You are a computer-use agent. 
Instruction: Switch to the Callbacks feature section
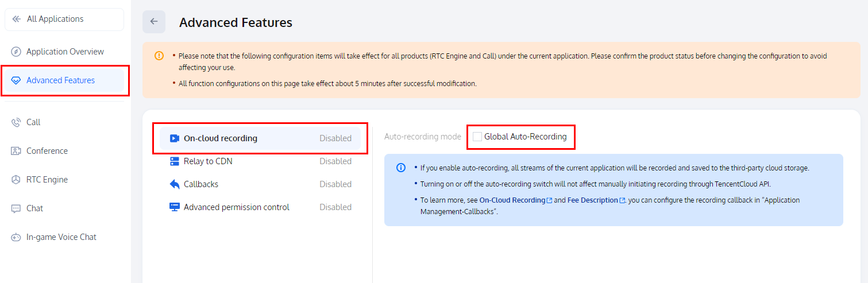coord(201,184)
